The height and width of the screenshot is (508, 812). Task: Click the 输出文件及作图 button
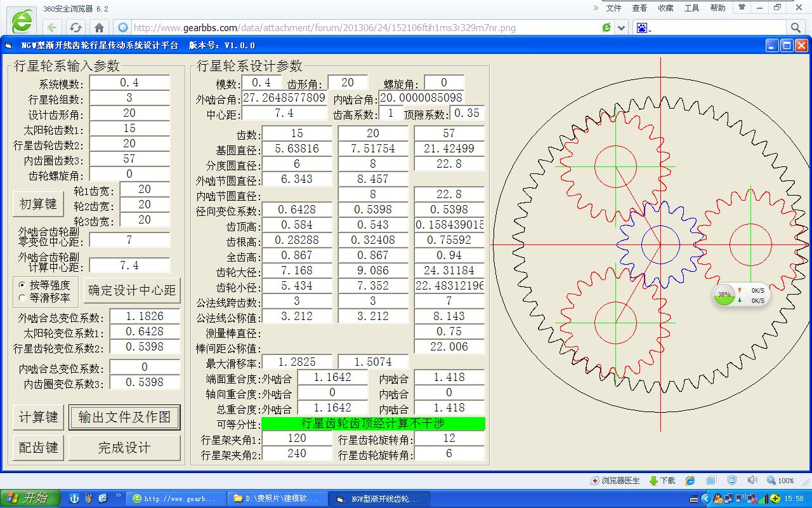(x=124, y=417)
